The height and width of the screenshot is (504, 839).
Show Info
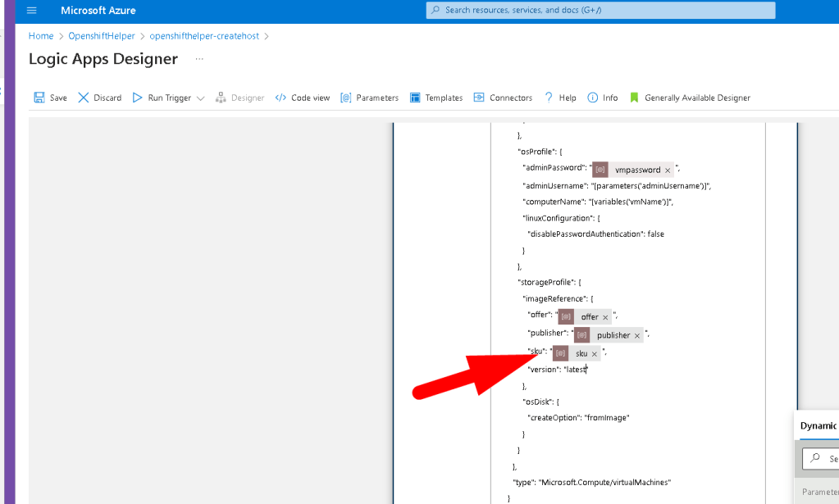pyautogui.click(x=603, y=98)
